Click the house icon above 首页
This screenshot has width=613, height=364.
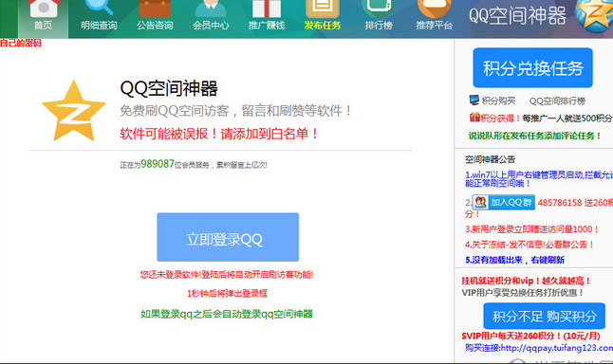pos(44,9)
